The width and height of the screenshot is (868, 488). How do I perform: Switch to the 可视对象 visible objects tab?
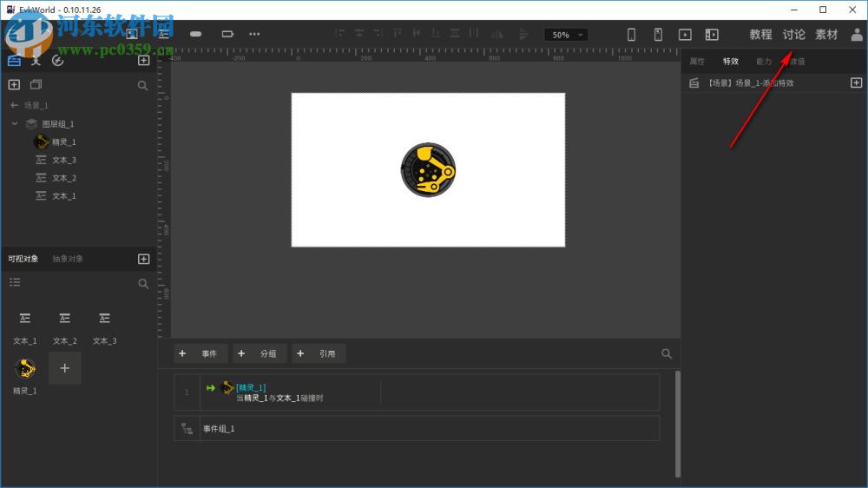coord(23,259)
